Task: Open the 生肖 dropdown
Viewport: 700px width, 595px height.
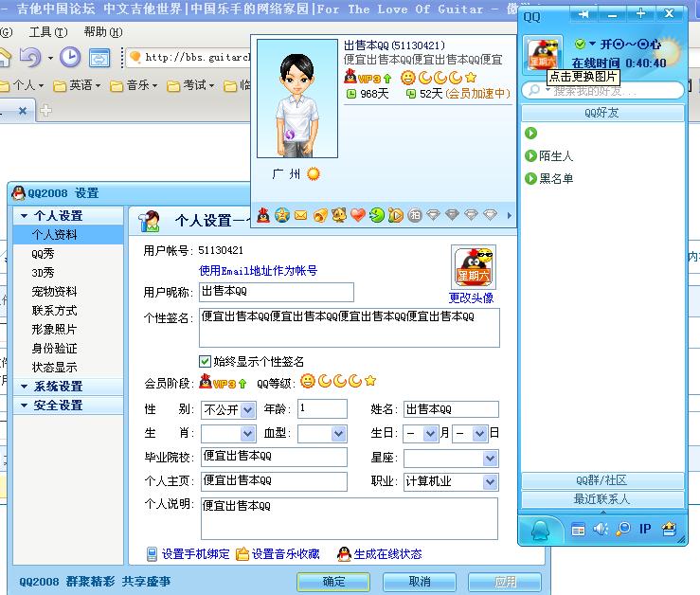Action: tap(248, 434)
